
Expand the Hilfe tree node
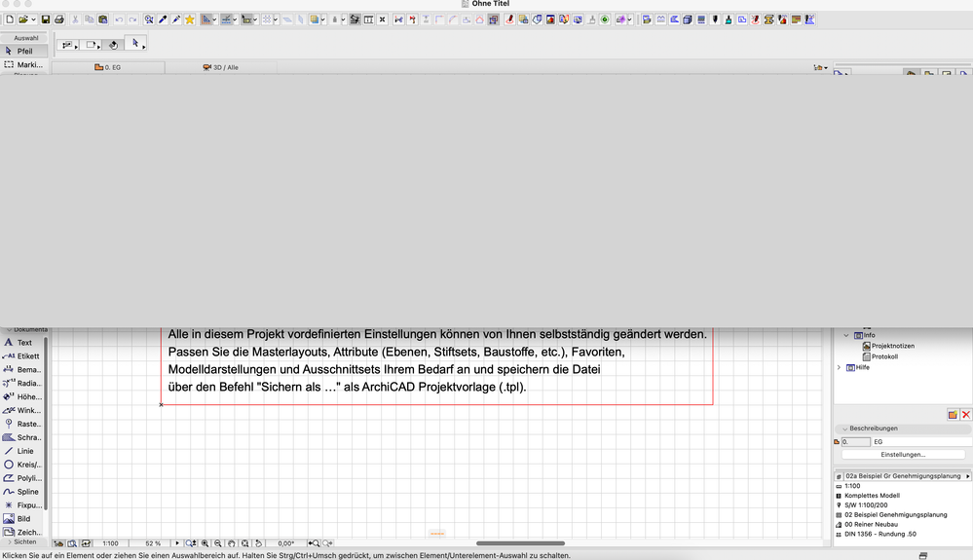pyautogui.click(x=839, y=368)
